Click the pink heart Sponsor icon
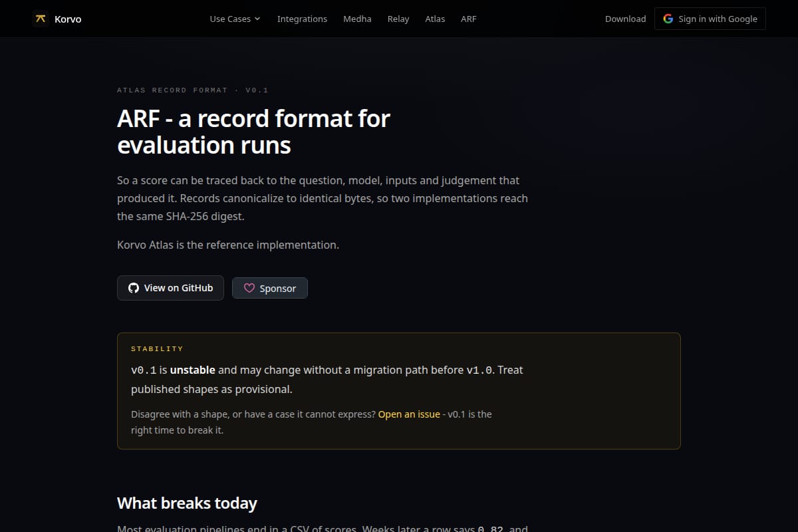This screenshot has width=798, height=532. tap(249, 288)
